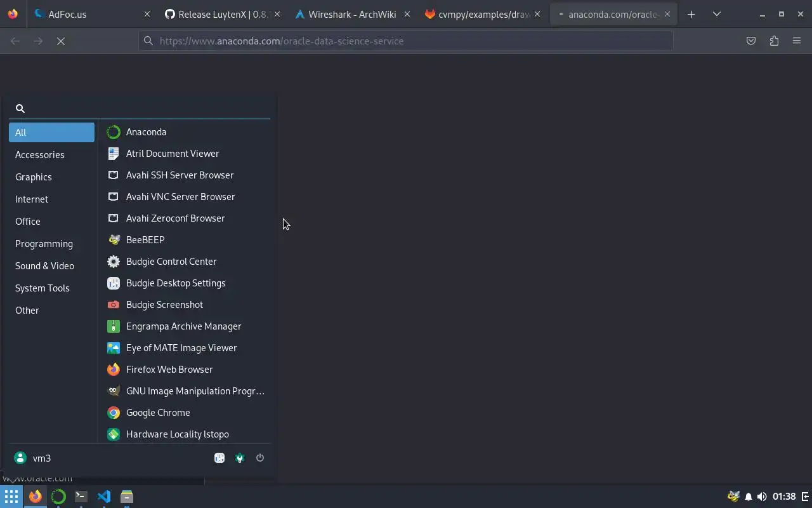The width and height of the screenshot is (812, 508).
Task: Open notifications bell in the system tray
Action: click(x=749, y=497)
